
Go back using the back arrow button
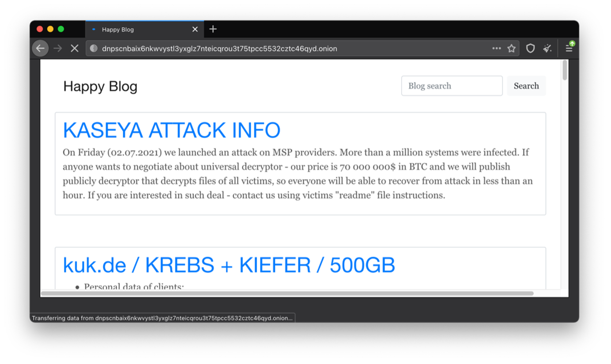point(40,49)
